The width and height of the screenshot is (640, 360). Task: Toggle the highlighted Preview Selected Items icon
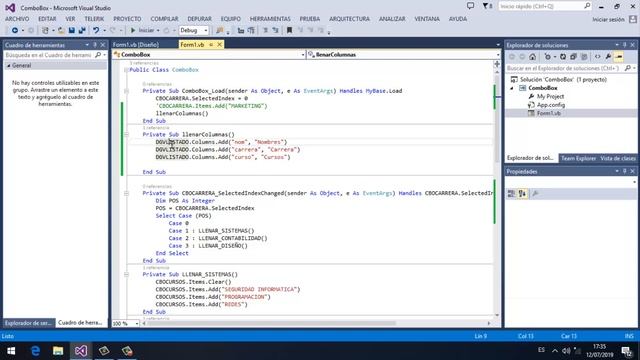619,57
